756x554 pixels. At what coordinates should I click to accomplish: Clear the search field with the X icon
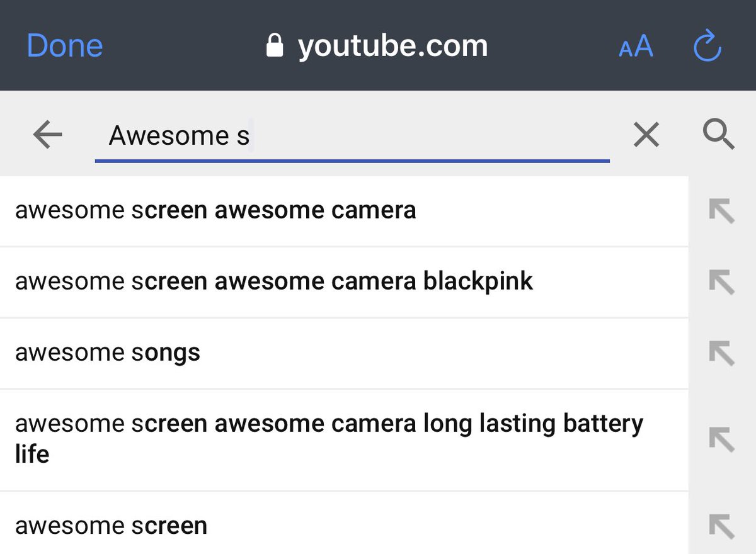click(646, 135)
